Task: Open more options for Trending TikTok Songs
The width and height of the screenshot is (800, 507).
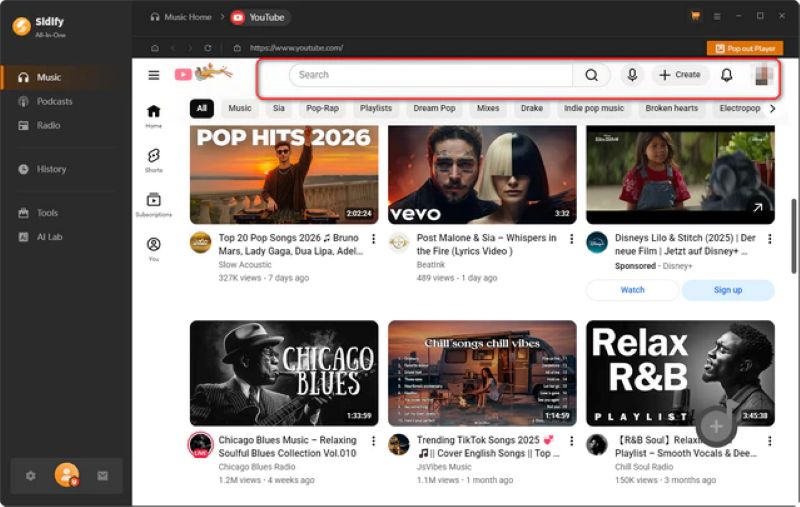Action: tap(571, 441)
